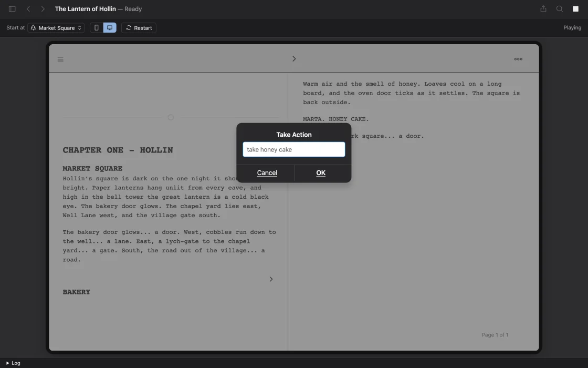Go back with the left chevron
This screenshot has width=588, height=368.
28,8
